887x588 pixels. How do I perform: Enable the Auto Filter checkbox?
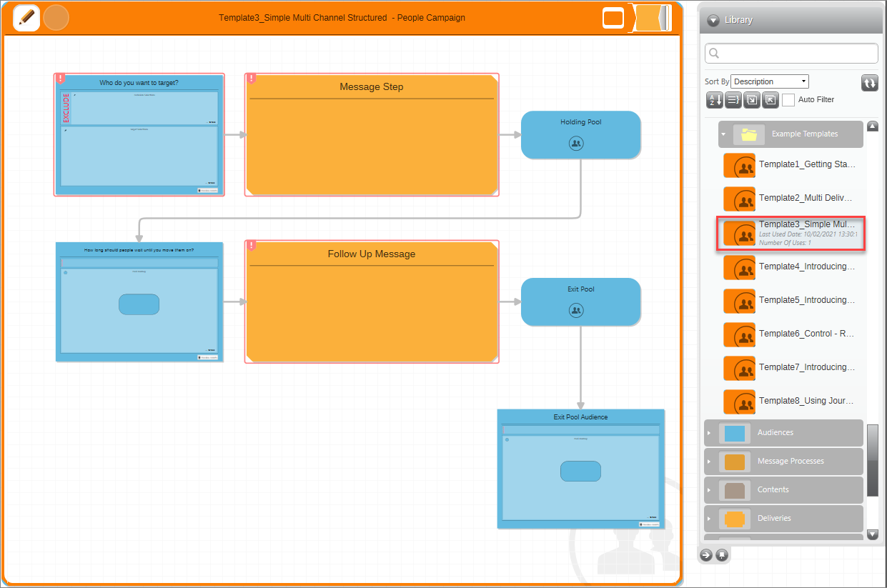788,100
